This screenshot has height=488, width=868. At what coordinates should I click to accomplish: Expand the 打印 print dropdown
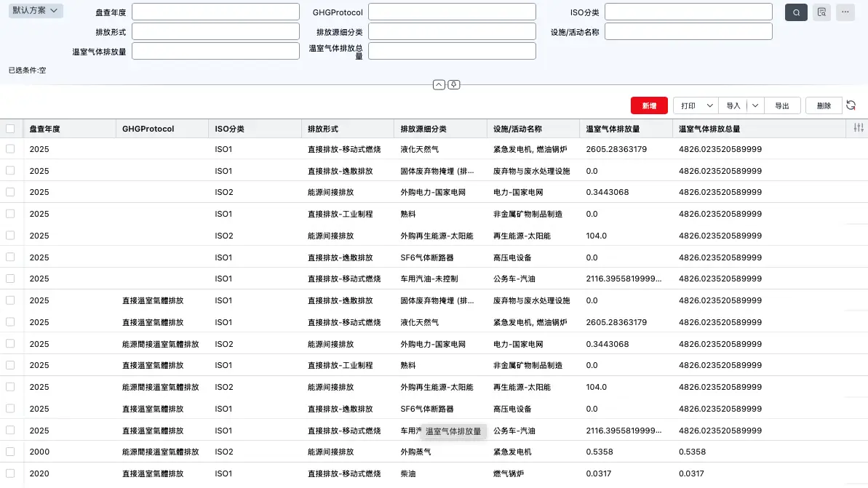pos(709,105)
